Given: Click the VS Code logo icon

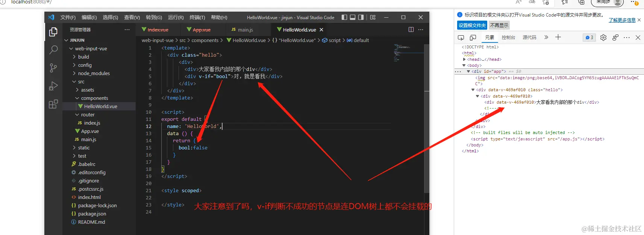Looking at the screenshot, I should [x=52, y=17].
